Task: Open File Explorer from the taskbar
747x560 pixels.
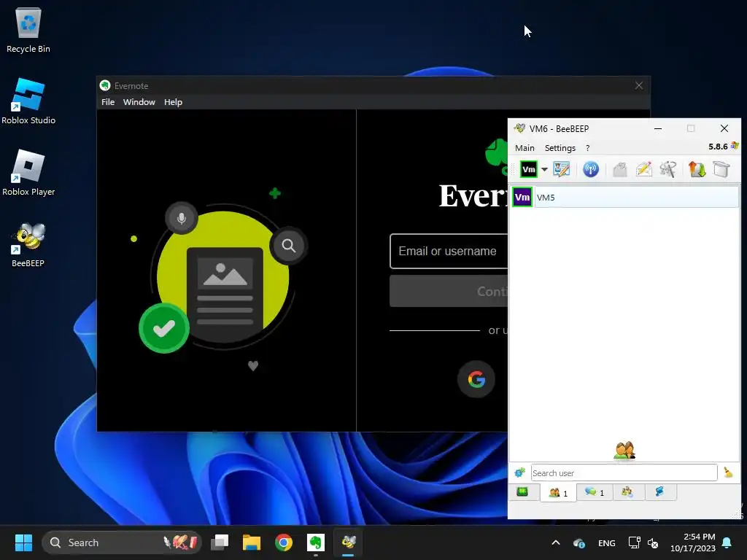Action: [x=252, y=542]
